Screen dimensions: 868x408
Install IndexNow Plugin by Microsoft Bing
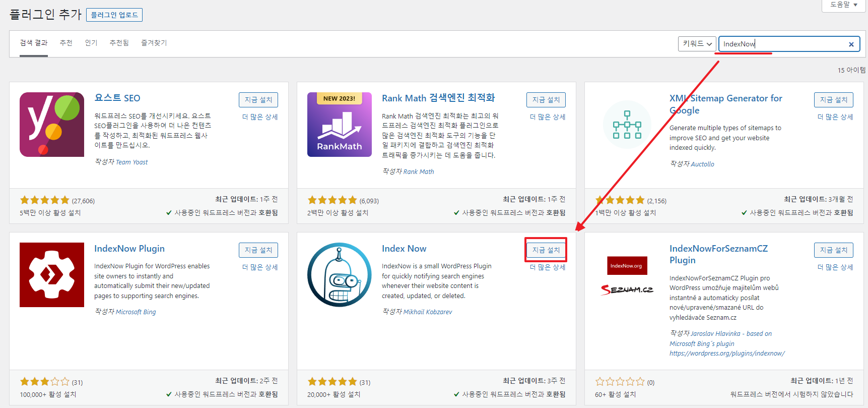(x=258, y=250)
